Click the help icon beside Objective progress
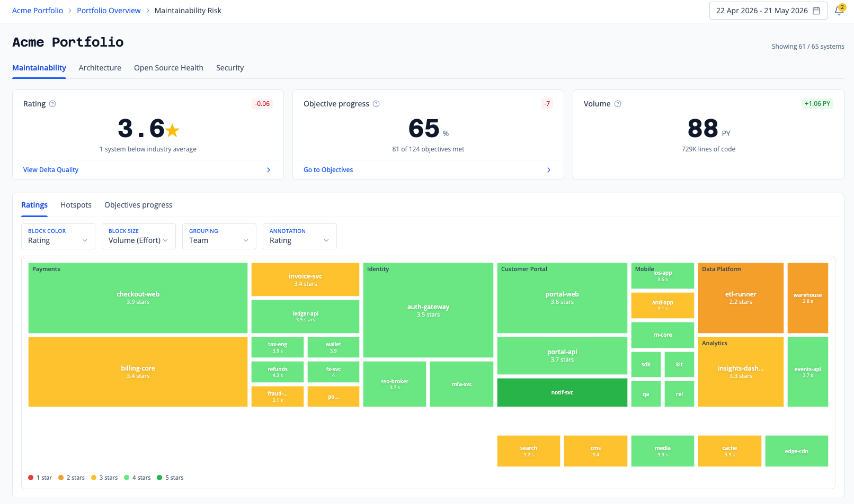 coord(376,104)
